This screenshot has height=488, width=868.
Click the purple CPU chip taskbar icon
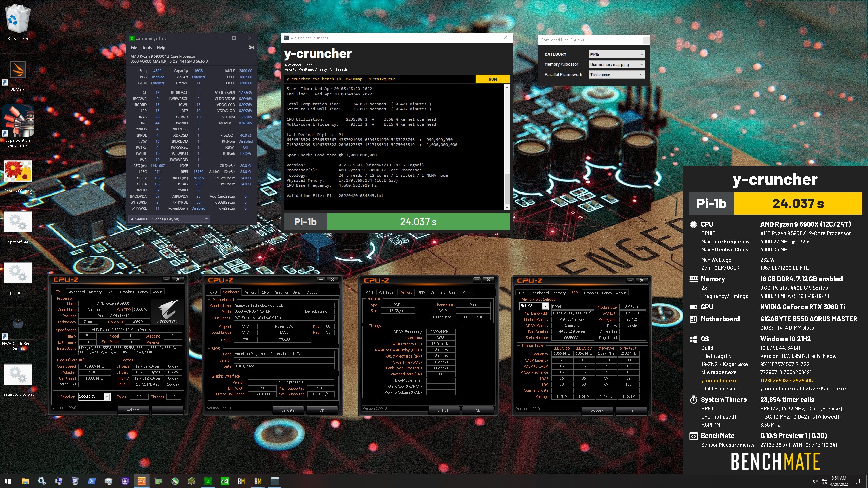pyautogui.click(x=125, y=481)
